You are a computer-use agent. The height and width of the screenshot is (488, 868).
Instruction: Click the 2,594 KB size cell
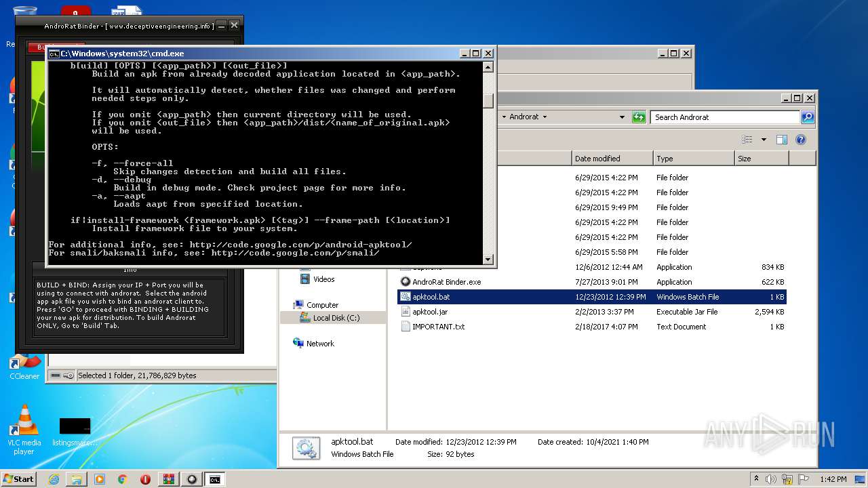(769, 312)
